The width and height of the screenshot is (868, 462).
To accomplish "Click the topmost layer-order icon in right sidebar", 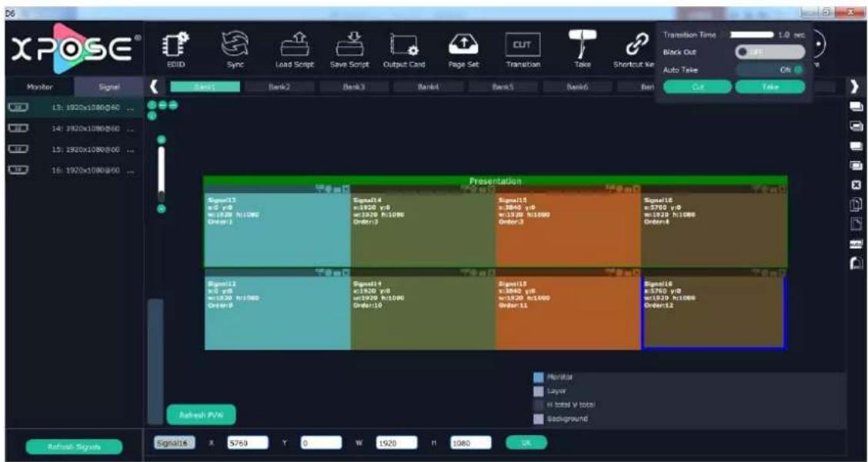I will (x=856, y=106).
